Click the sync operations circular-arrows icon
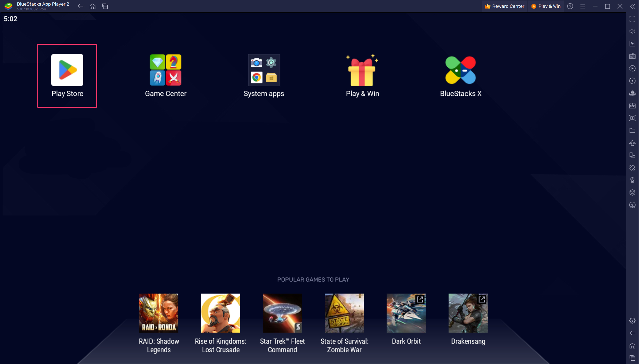The image size is (639, 364). point(632,81)
